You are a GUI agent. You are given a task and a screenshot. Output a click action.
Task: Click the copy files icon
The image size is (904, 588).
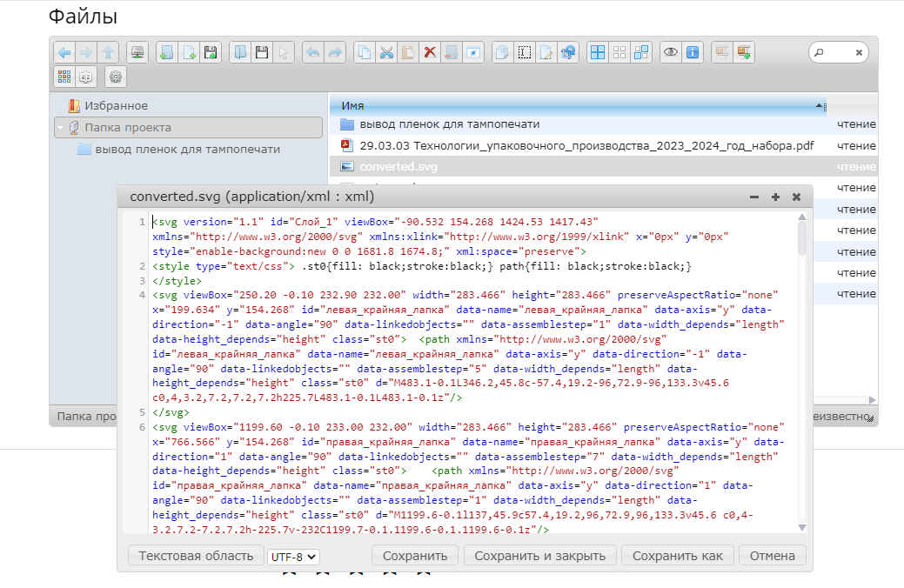(x=365, y=53)
